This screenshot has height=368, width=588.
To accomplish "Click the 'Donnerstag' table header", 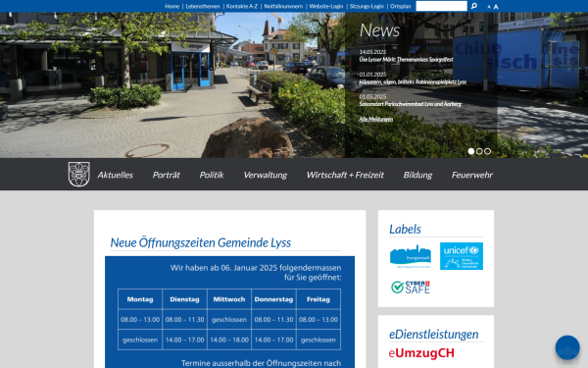I will (273, 299).
